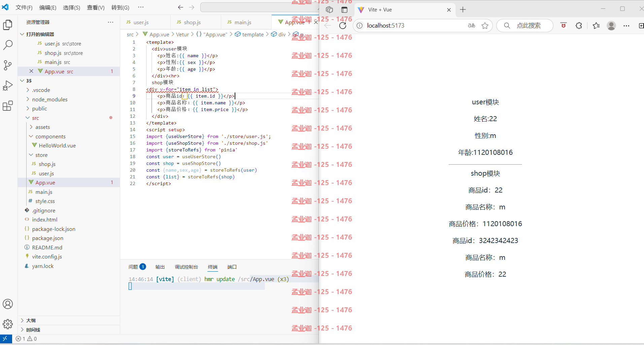
Task: Open the browser favorites list
Action: point(596,26)
